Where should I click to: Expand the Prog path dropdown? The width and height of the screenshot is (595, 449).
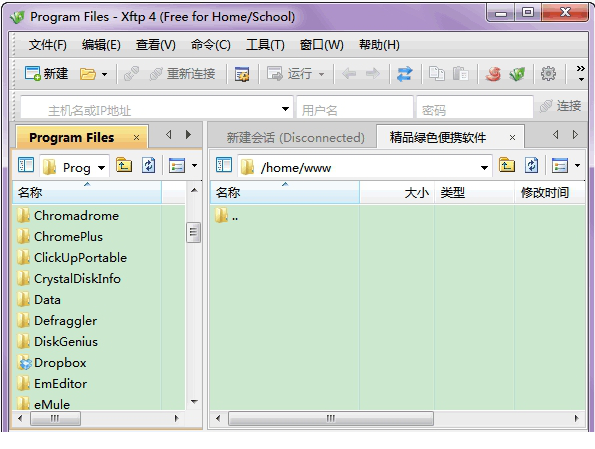tap(101, 168)
